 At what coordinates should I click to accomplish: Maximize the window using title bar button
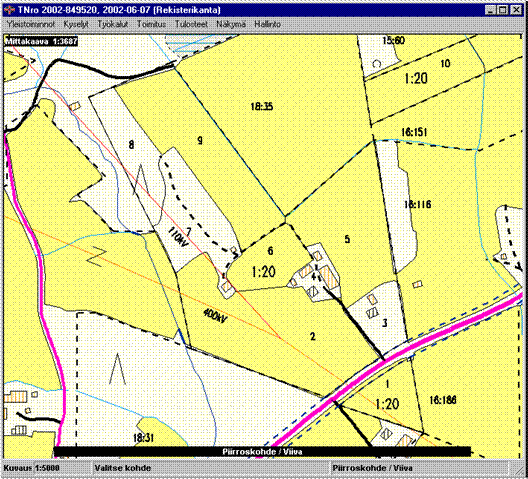pos(502,10)
